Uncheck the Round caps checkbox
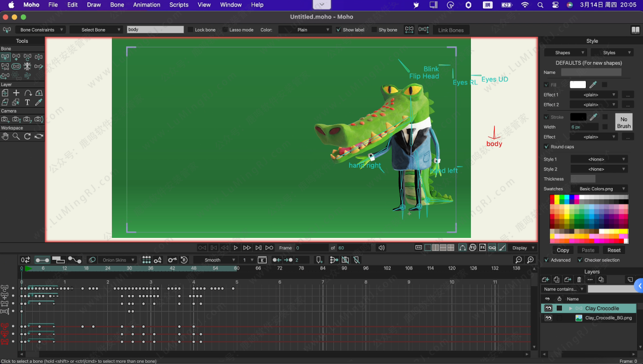Screen dimensions: 643x364 547,147
